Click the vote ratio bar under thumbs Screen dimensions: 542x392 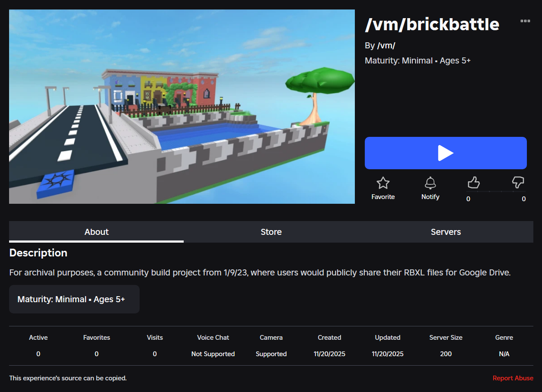[x=496, y=191]
